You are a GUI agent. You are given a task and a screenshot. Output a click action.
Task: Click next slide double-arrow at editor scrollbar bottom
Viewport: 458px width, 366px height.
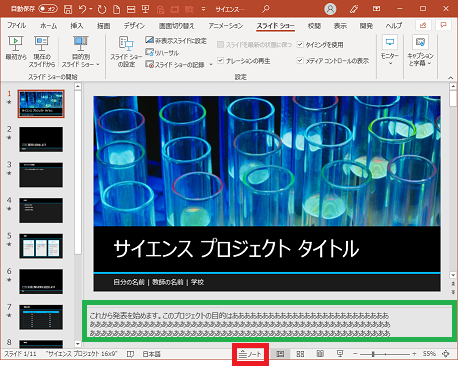click(453, 292)
